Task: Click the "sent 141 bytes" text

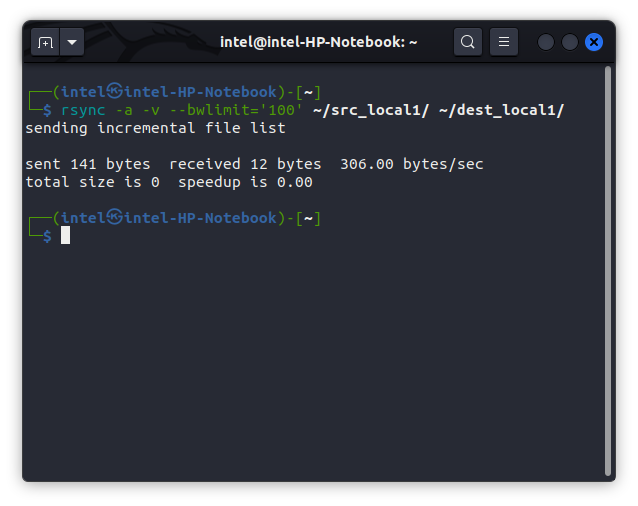Action: (x=87, y=164)
